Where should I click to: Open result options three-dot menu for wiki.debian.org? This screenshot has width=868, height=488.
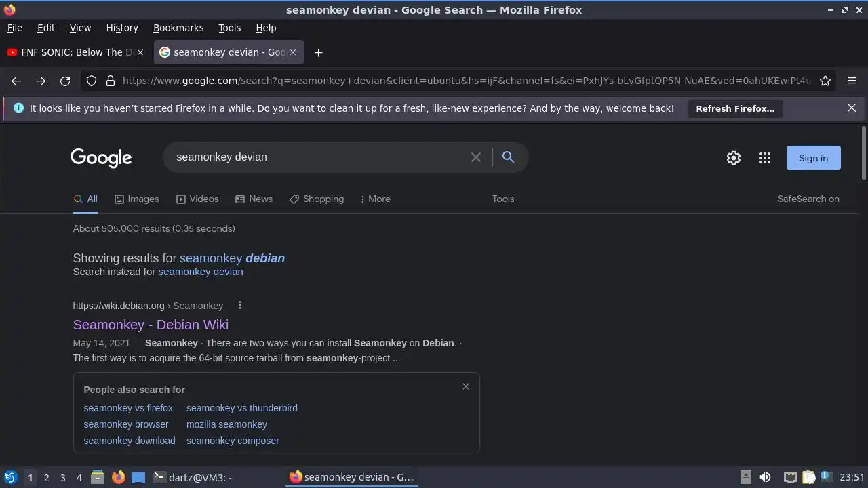pyautogui.click(x=239, y=306)
